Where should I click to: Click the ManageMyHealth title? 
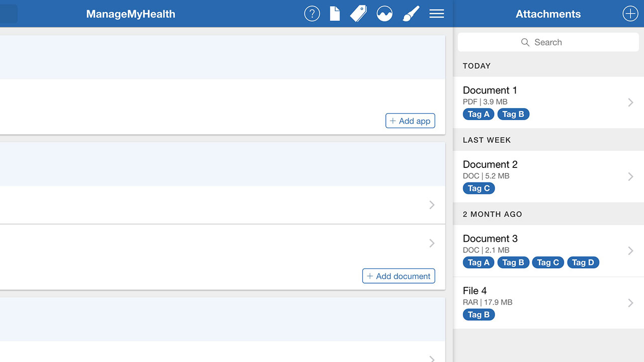pos(131,14)
